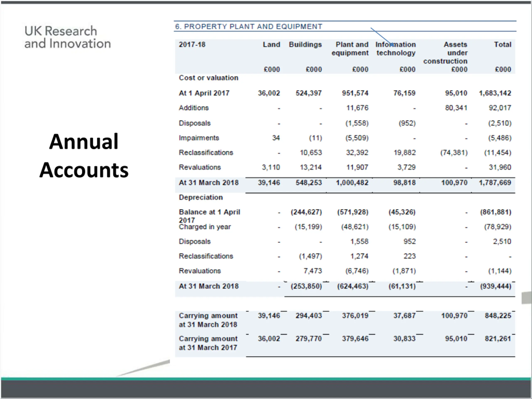Click the Land column header
The image size is (532, 399).
(271, 44)
